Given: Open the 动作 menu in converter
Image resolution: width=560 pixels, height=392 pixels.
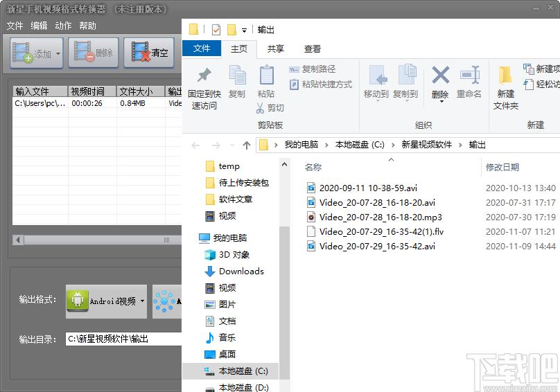Looking at the screenshot, I should coord(63,26).
